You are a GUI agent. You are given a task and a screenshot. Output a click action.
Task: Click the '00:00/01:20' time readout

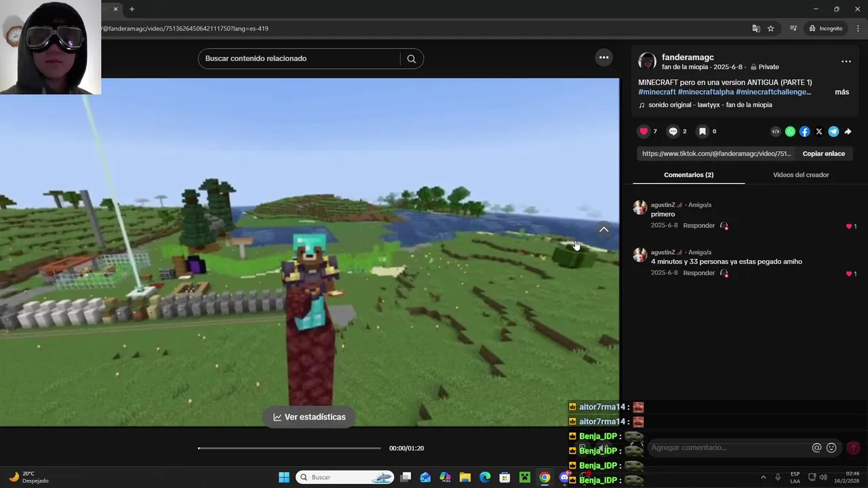coord(406,448)
